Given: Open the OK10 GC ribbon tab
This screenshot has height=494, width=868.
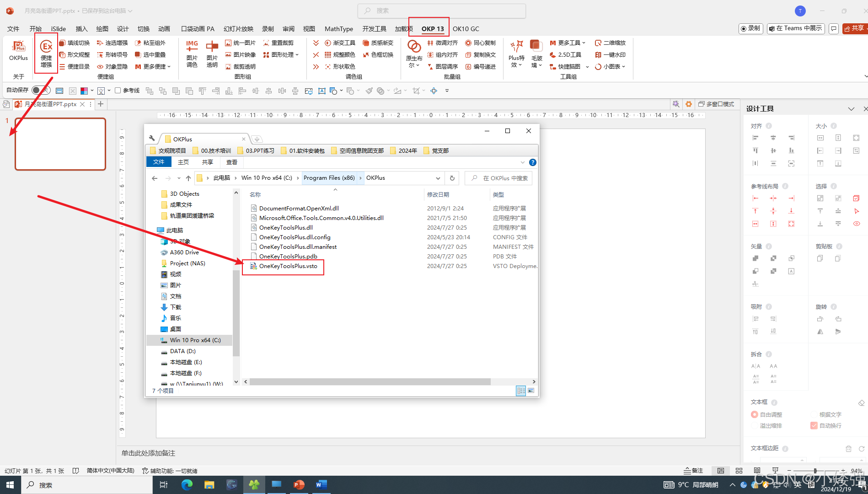Looking at the screenshot, I should point(466,29).
